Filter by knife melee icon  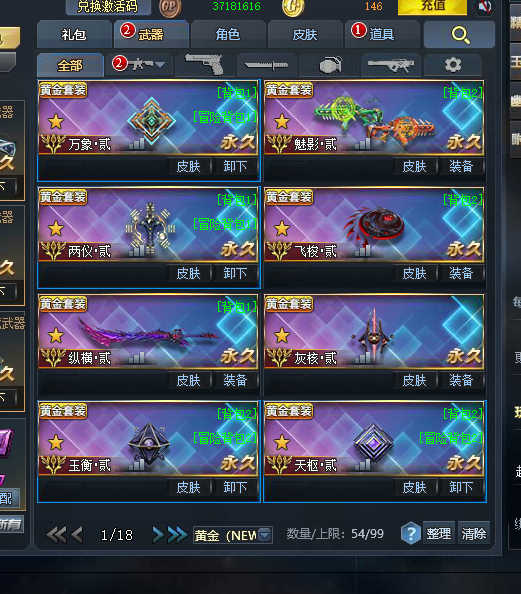click(266, 65)
